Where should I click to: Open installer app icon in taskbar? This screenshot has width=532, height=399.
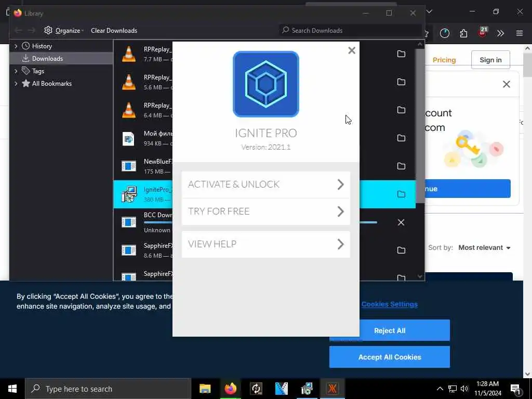pos(307,389)
